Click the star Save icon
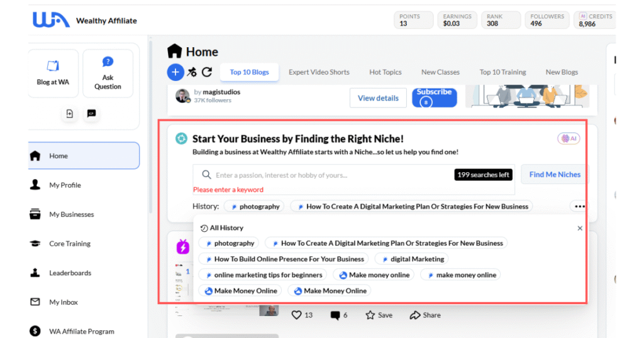Viewport: 644px width, 338px height. click(370, 315)
